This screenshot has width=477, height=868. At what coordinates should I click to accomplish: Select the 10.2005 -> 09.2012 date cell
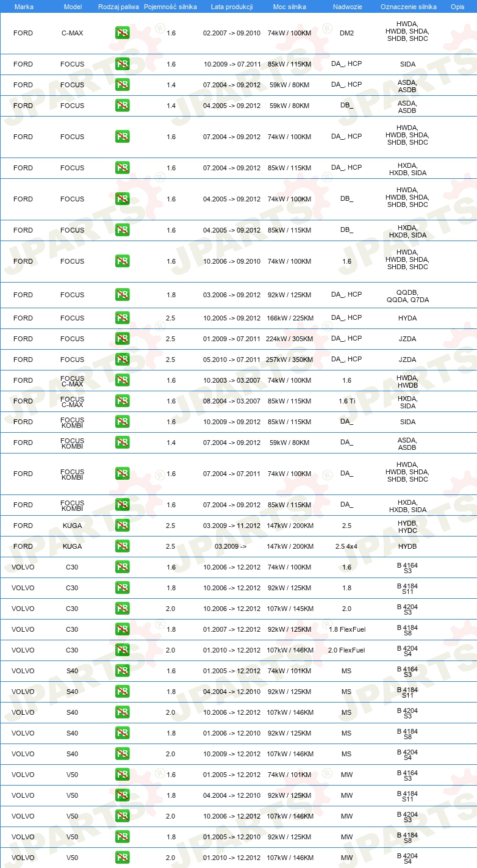coord(232,318)
